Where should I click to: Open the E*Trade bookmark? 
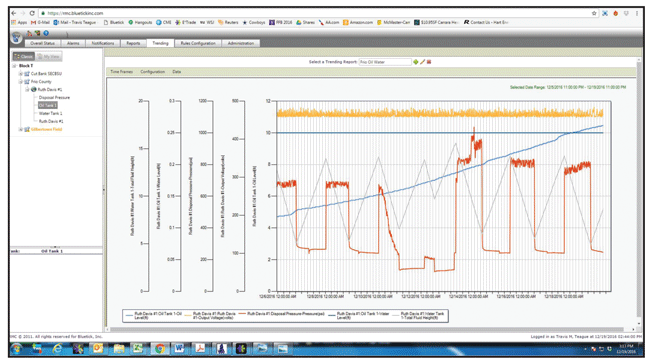pyautogui.click(x=186, y=22)
